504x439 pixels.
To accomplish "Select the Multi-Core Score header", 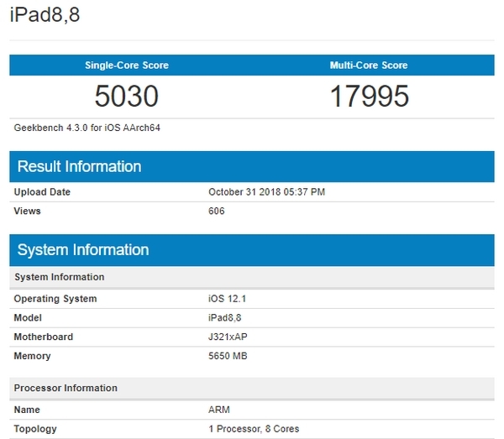I will pyautogui.click(x=369, y=65).
